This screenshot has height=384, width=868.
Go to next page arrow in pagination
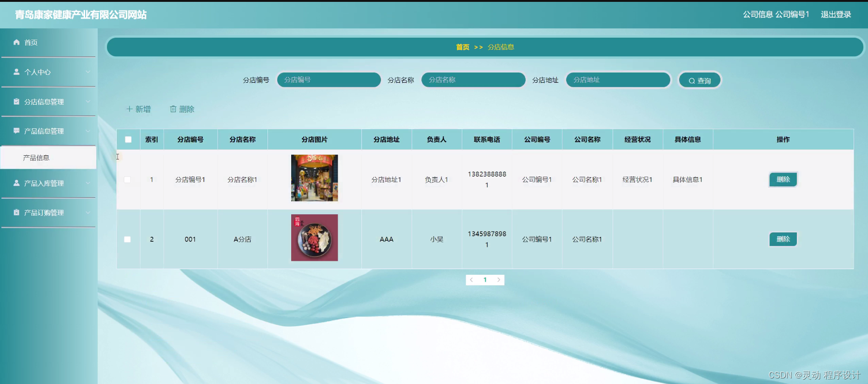click(499, 280)
